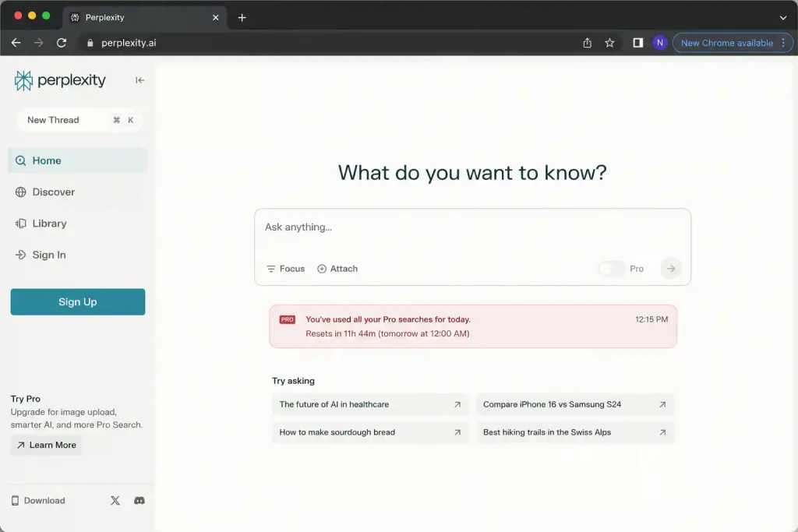Click the Sign In arrow icon
The image size is (798, 532).
[20, 255]
